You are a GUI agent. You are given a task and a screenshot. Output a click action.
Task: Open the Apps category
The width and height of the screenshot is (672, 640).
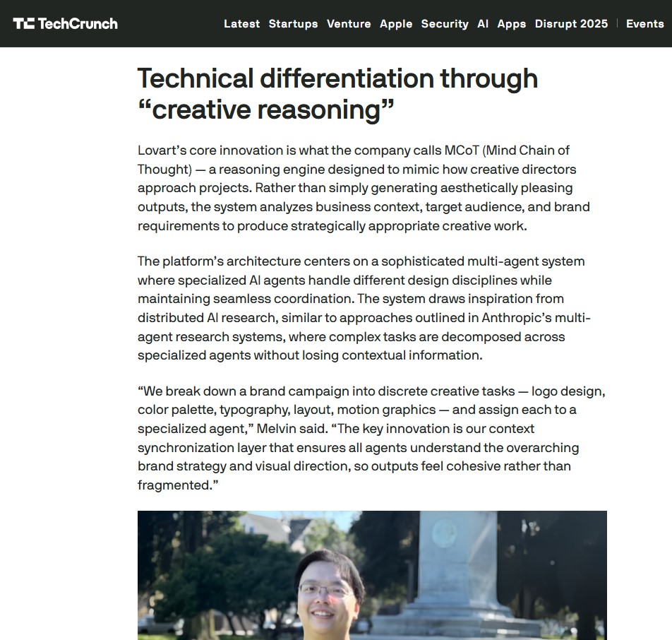pos(512,23)
